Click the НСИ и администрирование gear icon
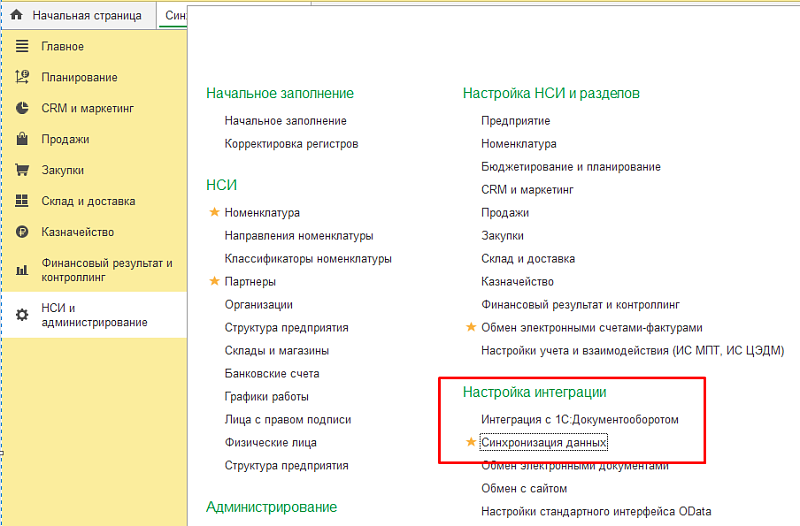 click(x=22, y=315)
